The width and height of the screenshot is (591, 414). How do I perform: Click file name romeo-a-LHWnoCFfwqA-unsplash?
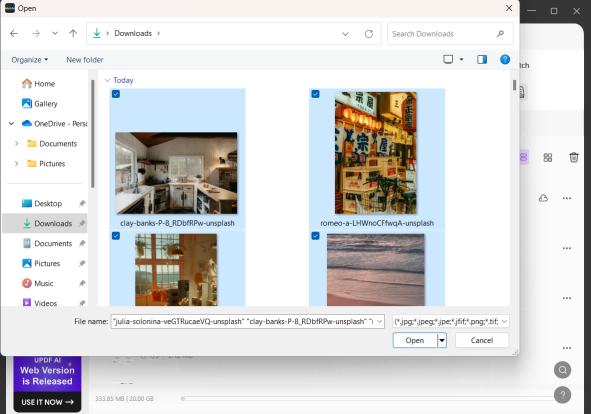tap(377, 223)
